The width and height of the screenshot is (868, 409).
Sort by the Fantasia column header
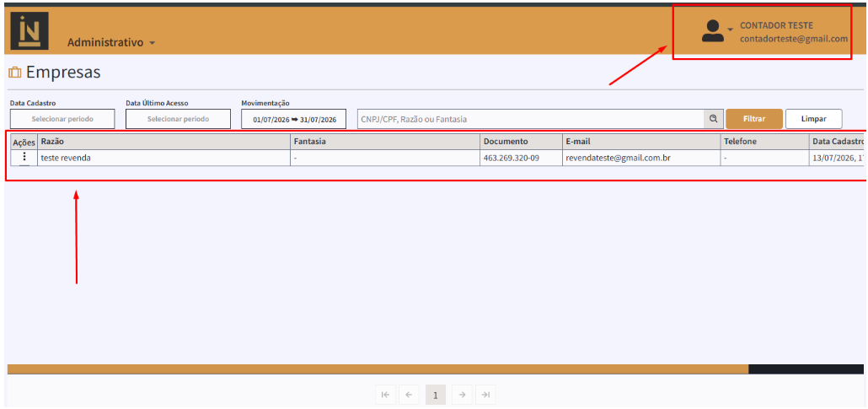tap(385, 142)
